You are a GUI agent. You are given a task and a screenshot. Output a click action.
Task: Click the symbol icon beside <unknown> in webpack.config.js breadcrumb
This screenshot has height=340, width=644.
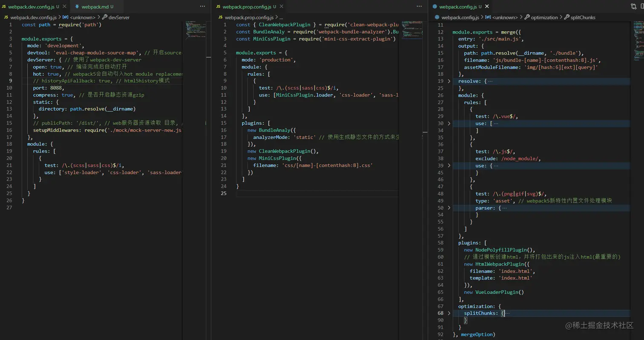(x=488, y=17)
